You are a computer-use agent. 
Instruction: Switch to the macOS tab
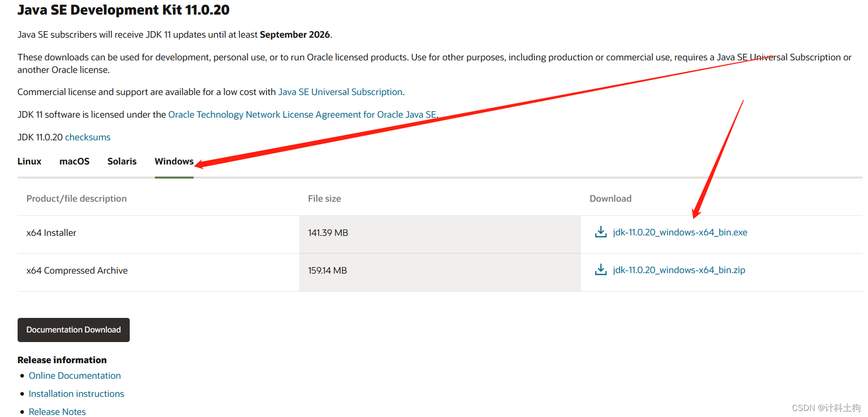click(x=74, y=161)
